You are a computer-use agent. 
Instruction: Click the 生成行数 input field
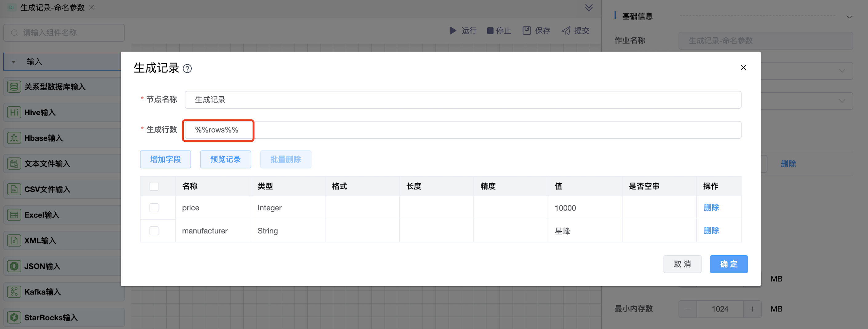(x=462, y=130)
